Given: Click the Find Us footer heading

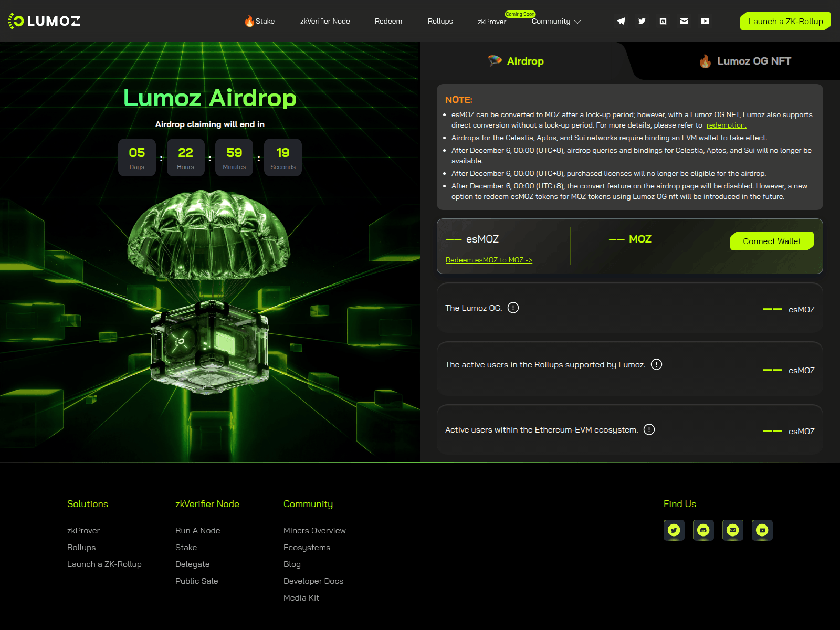Looking at the screenshot, I should (x=680, y=504).
